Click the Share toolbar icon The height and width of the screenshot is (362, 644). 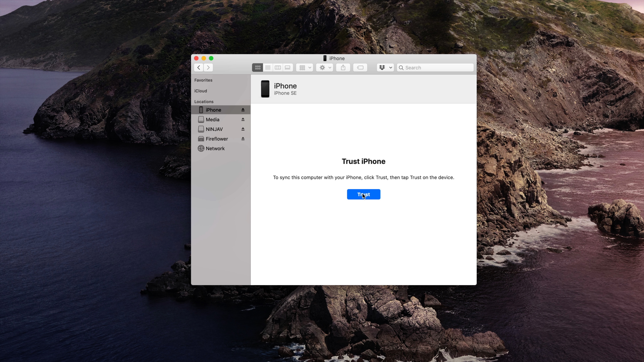pyautogui.click(x=343, y=67)
